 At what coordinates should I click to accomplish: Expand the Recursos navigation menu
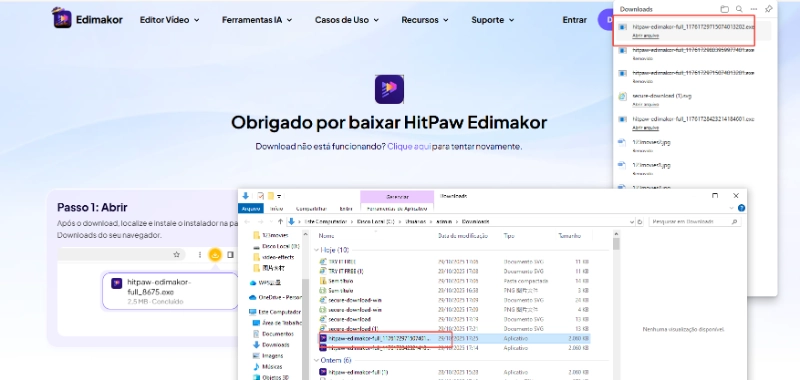point(424,20)
